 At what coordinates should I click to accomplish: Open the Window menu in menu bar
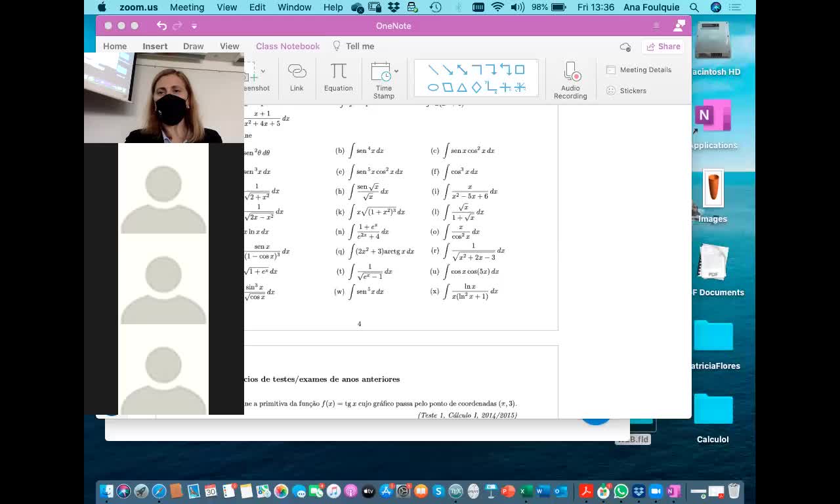coord(295,7)
